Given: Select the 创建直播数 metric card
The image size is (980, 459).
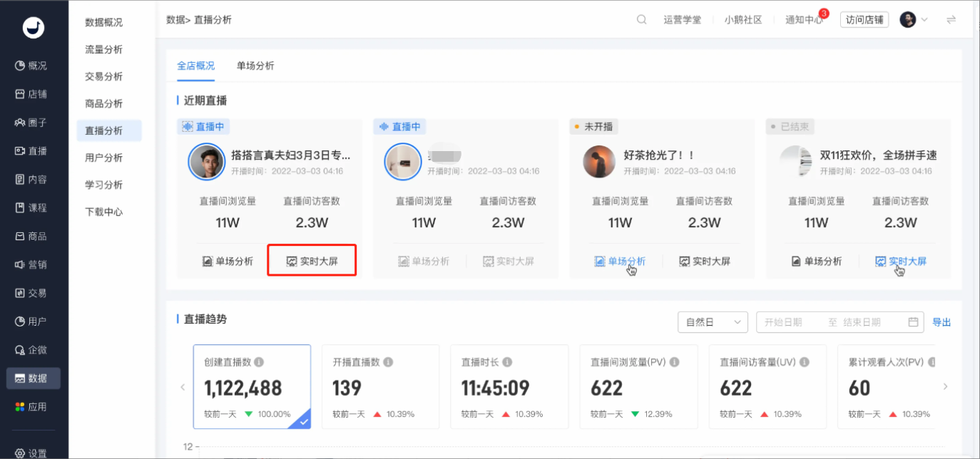Looking at the screenshot, I should (252, 387).
